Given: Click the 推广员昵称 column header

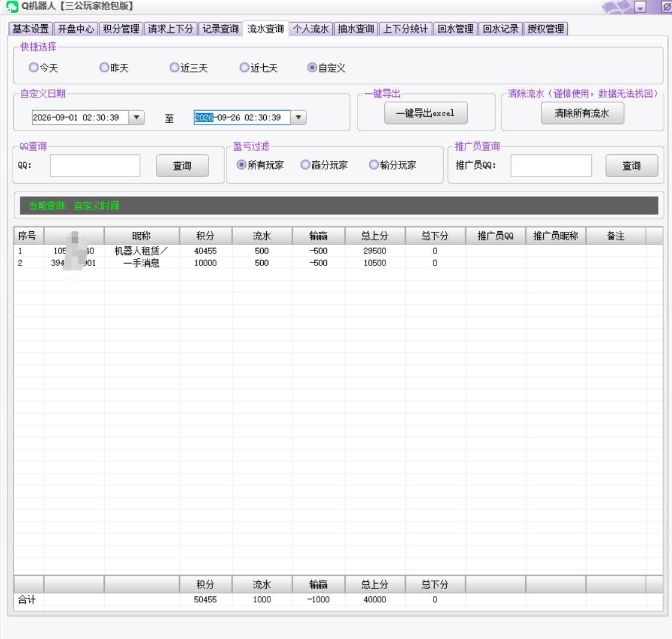Looking at the screenshot, I should 555,235.
